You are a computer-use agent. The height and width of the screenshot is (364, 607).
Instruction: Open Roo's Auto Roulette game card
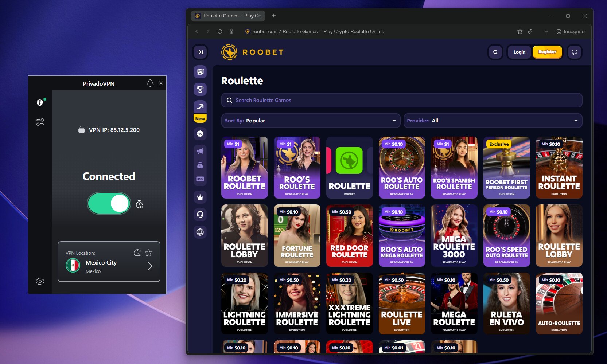pyautogui.click(x=402, y=168)
